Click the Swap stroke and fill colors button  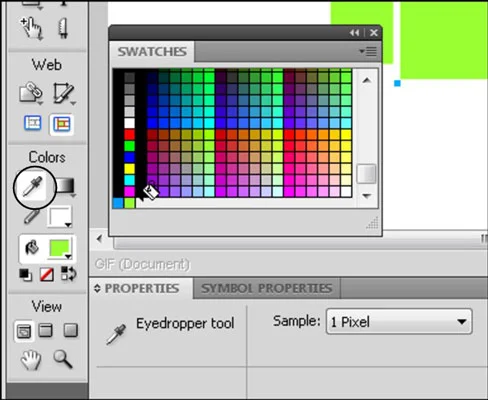coord(69,274)
